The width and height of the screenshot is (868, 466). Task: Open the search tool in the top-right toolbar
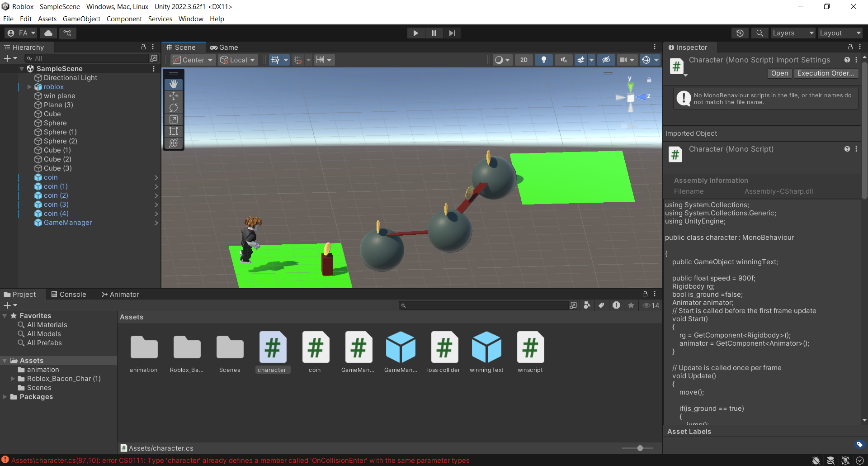point(759,33)
